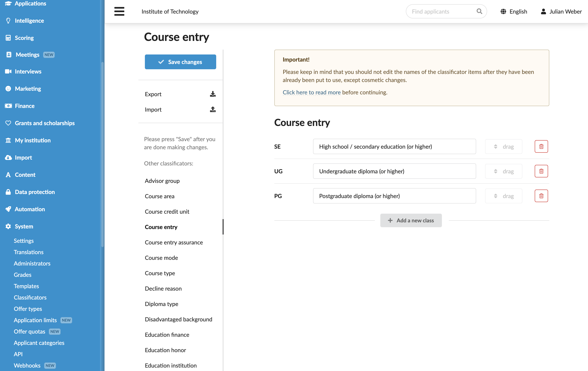Click the Import cloud icon in sidebar
Screen dimensions: 588x371
click(8, 157)
